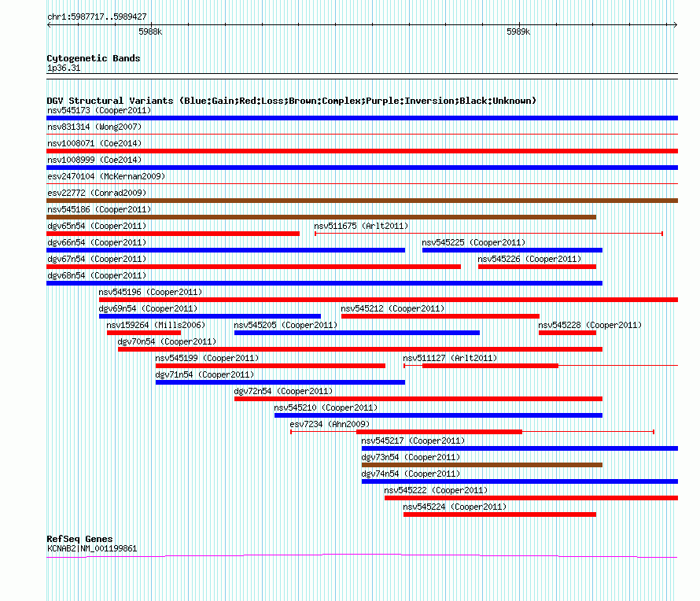Screen dimensions: 700x601
Task: Open the nsv545225 (Cooper2011) variant label
Action: pyautogui.click(x=473, y=242)
